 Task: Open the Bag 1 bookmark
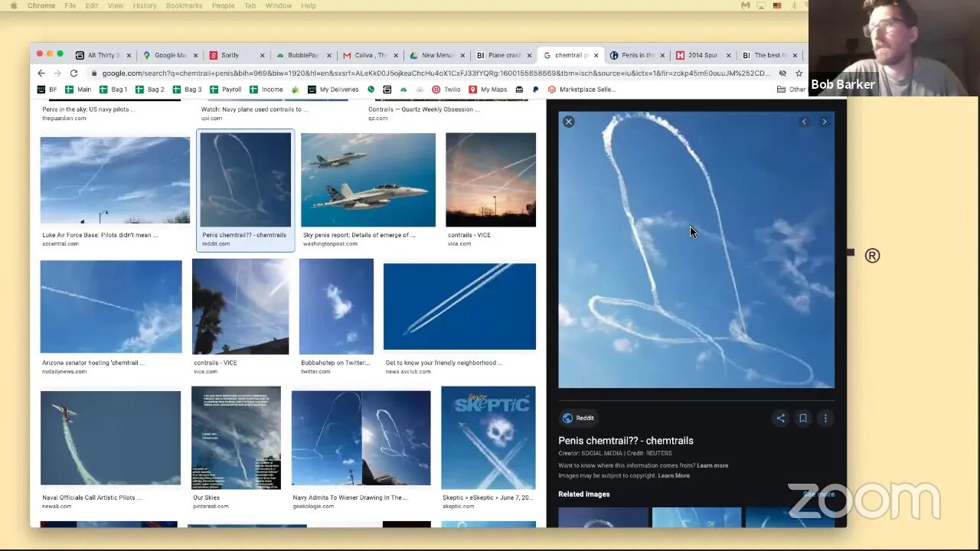pos(113,90)
